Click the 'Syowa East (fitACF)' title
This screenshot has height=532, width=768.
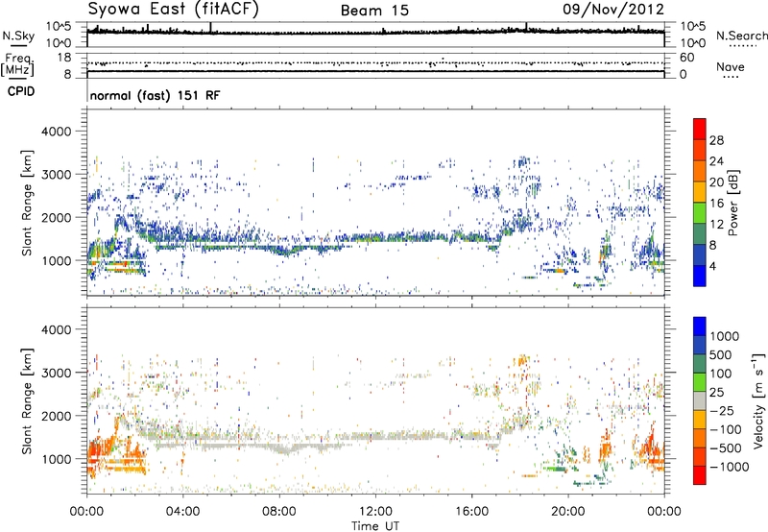pyautogui.click(x=173, y=9)
